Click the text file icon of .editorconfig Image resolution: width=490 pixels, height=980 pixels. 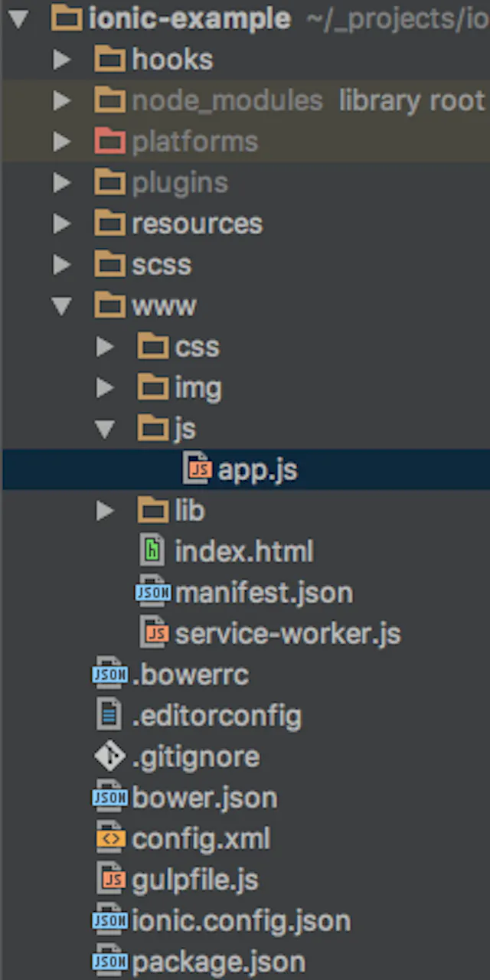point(110,714)
